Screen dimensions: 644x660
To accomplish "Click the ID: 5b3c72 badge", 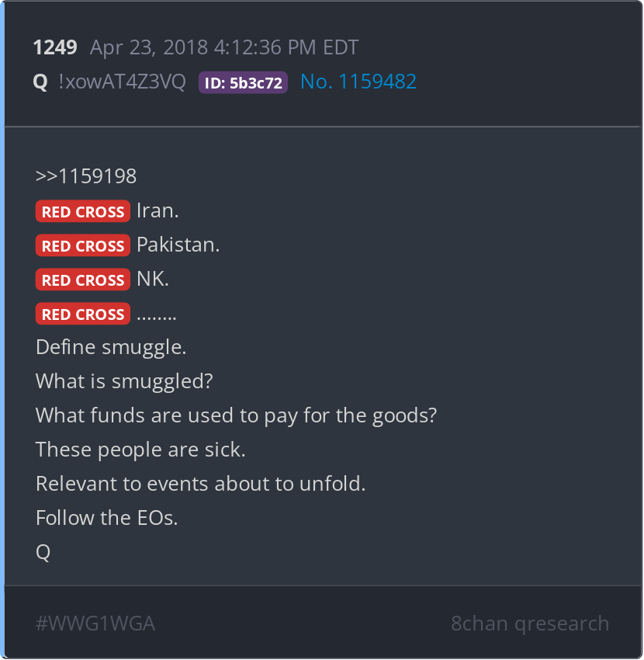I will [243, 82].
